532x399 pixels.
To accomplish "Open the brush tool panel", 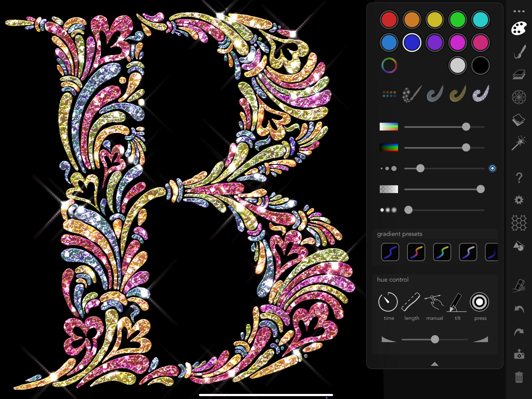I will [519, 52].
